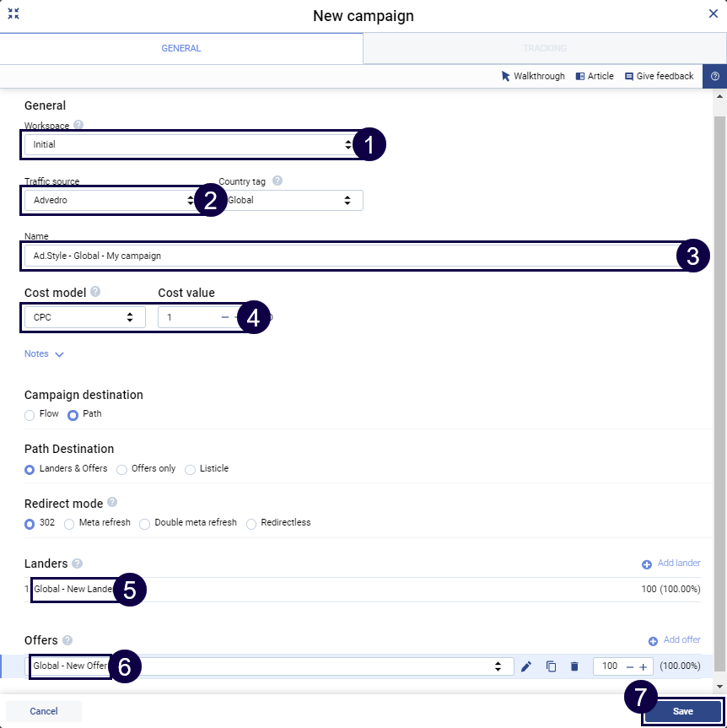Click Add offer plus icon
Image resolution: width=727 pixels, height=728 pixels.
pos(653,640)
